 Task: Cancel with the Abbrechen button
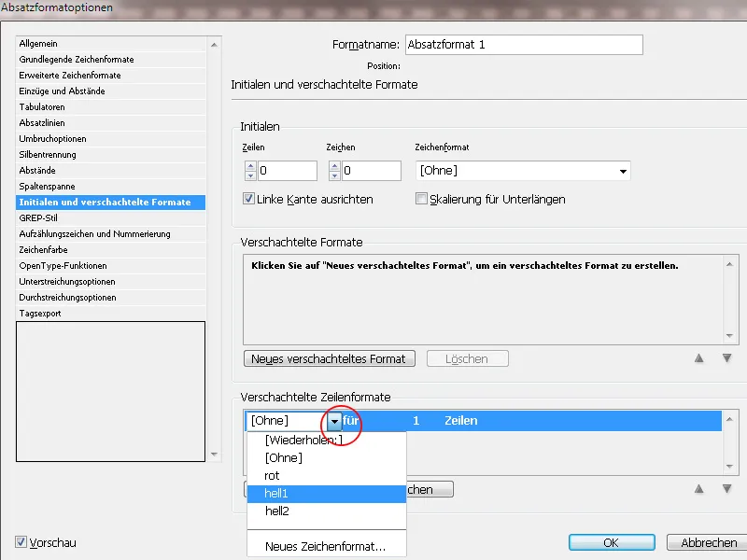(x=709, y=542)
